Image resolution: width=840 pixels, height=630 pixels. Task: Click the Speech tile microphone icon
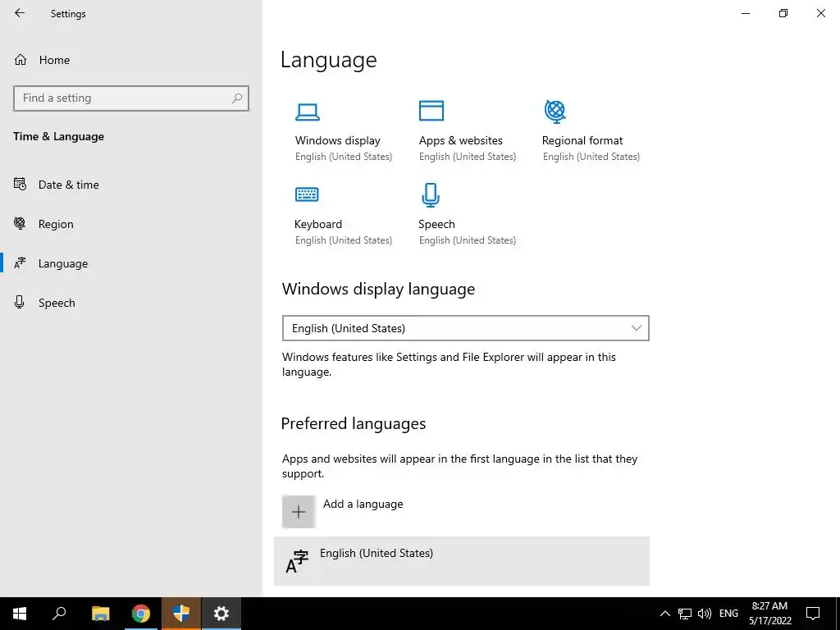pos(431,195)
